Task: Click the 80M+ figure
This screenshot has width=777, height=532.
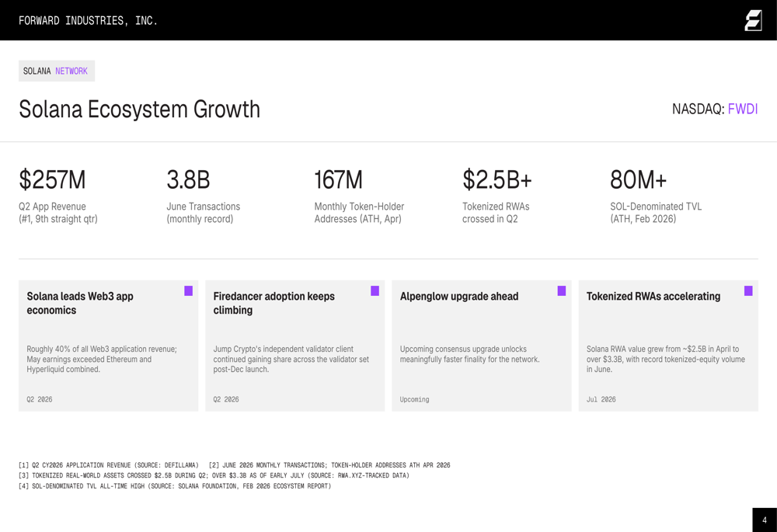Action: (x=638, y=179)
